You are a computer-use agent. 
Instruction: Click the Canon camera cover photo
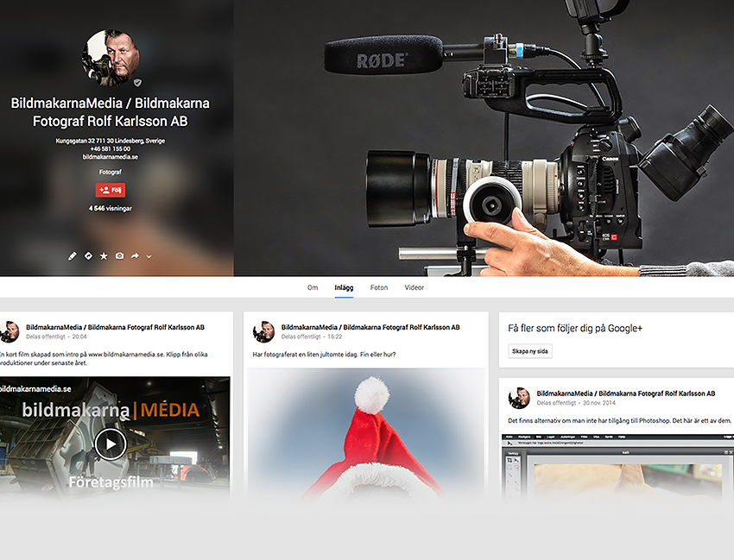click(484, 138)
